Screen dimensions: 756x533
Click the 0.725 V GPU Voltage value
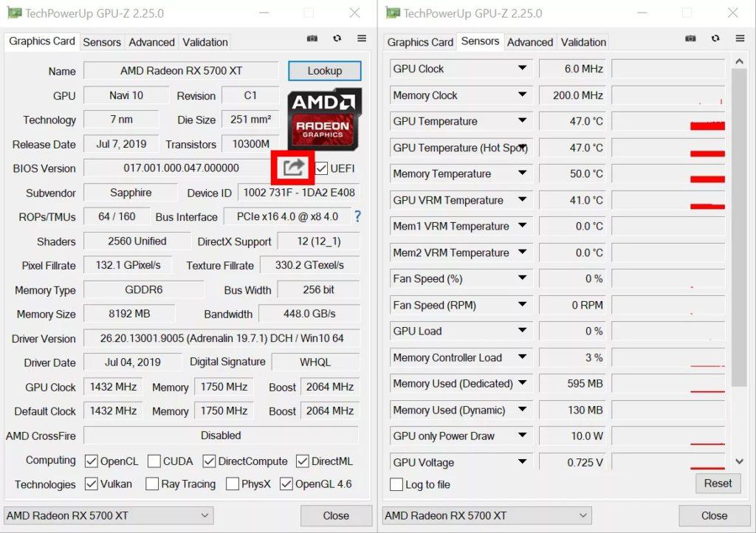pos(573,462)
